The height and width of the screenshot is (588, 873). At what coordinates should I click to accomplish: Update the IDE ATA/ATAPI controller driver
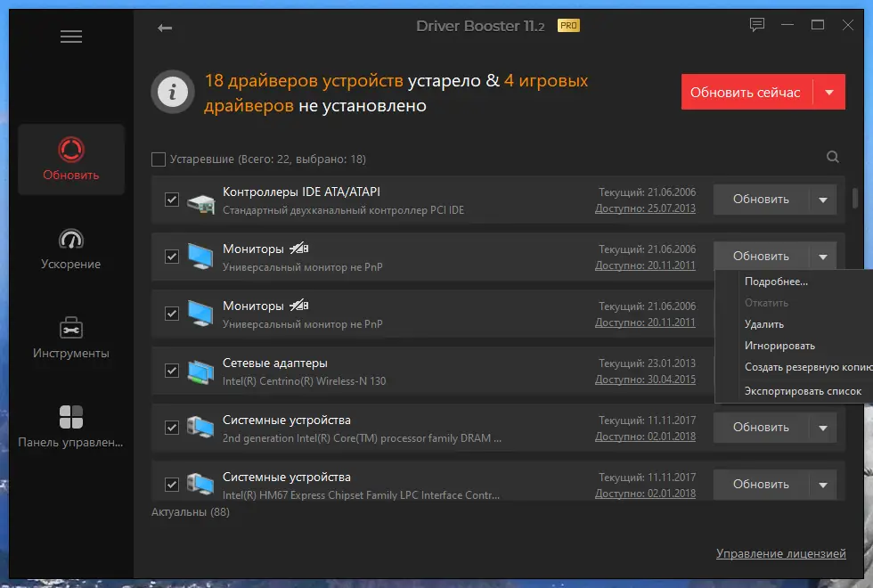761,200
